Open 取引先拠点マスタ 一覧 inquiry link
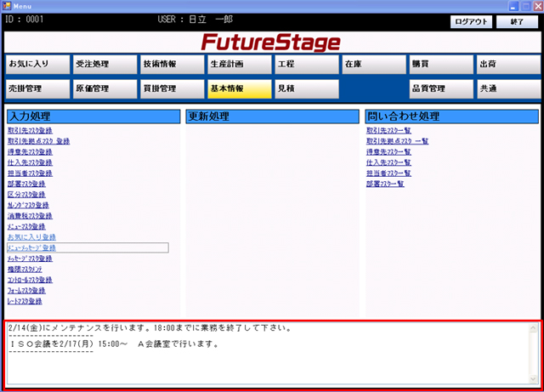Viewport: 544px width, 392px height. [397, 141]
